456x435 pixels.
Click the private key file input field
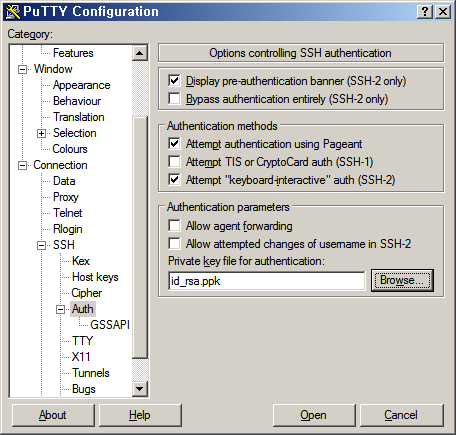[267, 281]
